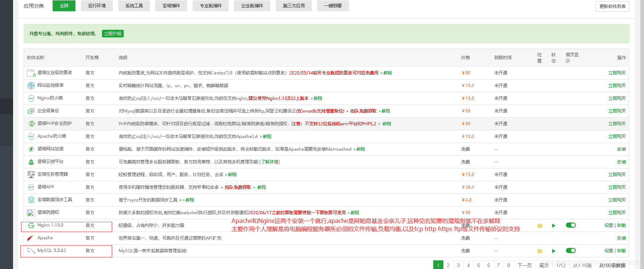Viewport: 644px width, 269px height.
Task: Switch to the 系统工具 category tab
Action: pyautogui.click(x=134, y=6)
